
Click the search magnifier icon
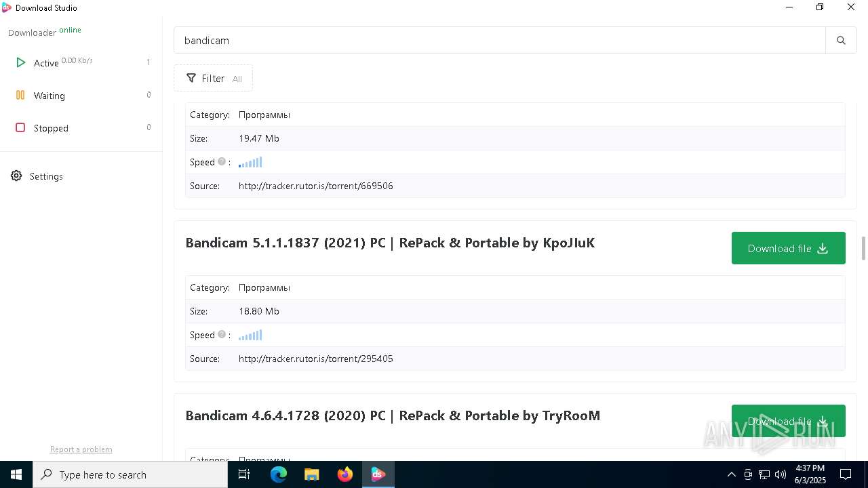(841, 41)
